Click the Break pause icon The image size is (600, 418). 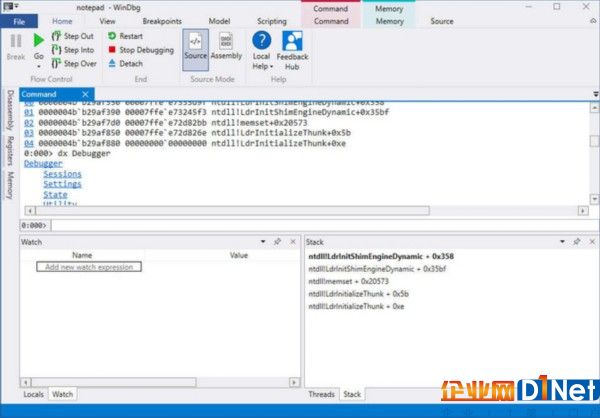tap(16, 41)
